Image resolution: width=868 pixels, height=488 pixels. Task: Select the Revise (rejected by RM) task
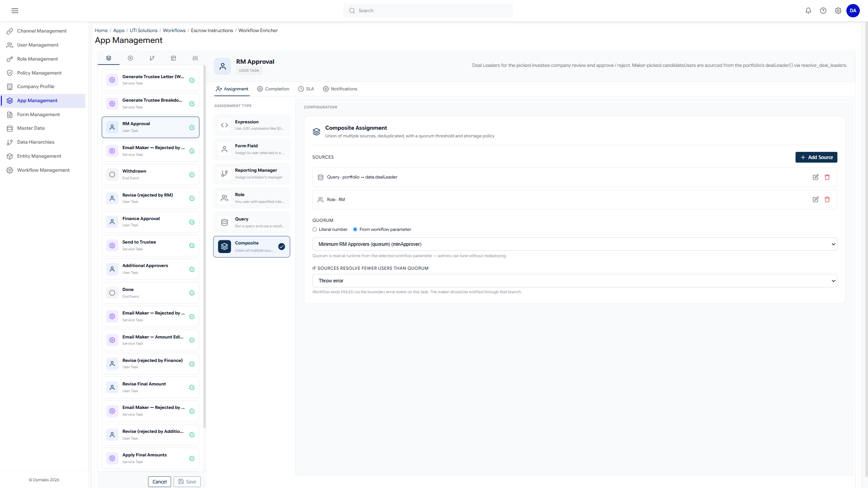pos(151,198)
